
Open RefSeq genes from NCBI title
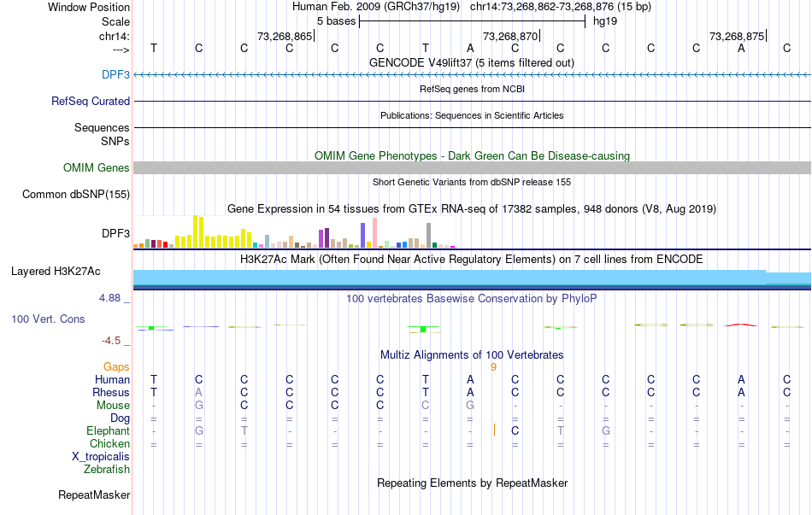[x=472, y=89]
